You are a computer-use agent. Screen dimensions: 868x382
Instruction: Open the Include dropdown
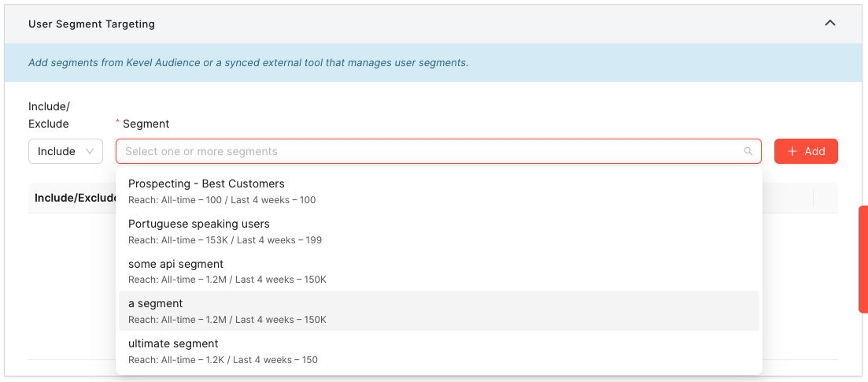pos(65,151)
